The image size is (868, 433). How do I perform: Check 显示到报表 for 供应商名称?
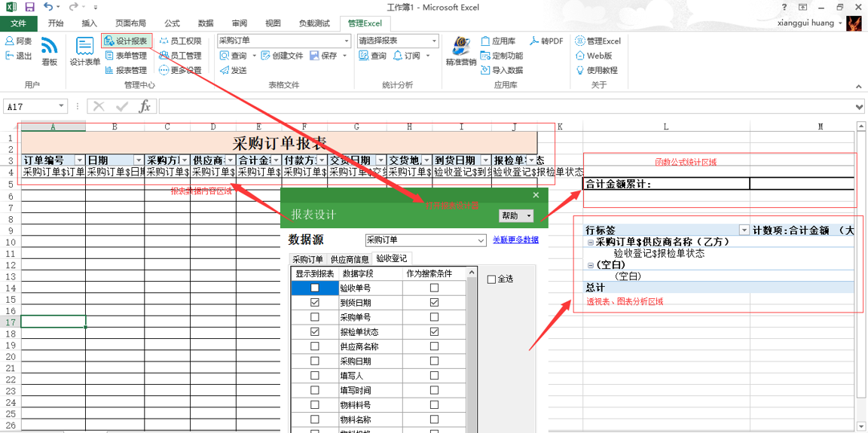(x=314, y=346)
